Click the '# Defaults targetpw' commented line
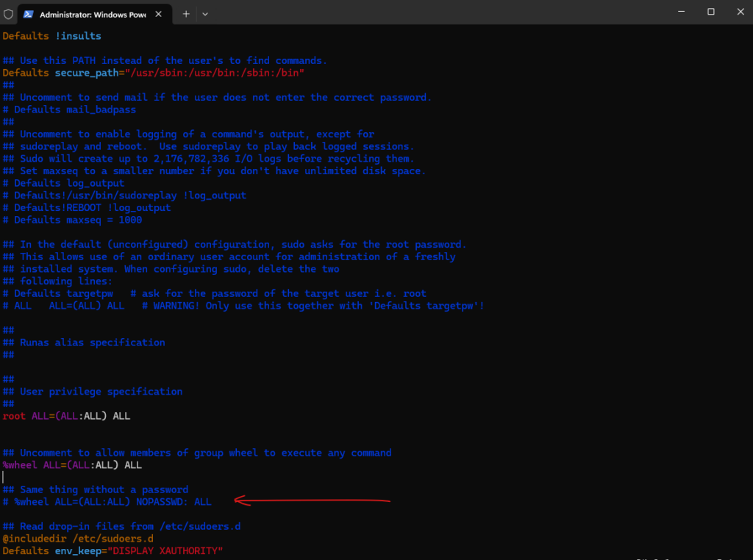This screenshot has height=560, width=753. (66, 293)
